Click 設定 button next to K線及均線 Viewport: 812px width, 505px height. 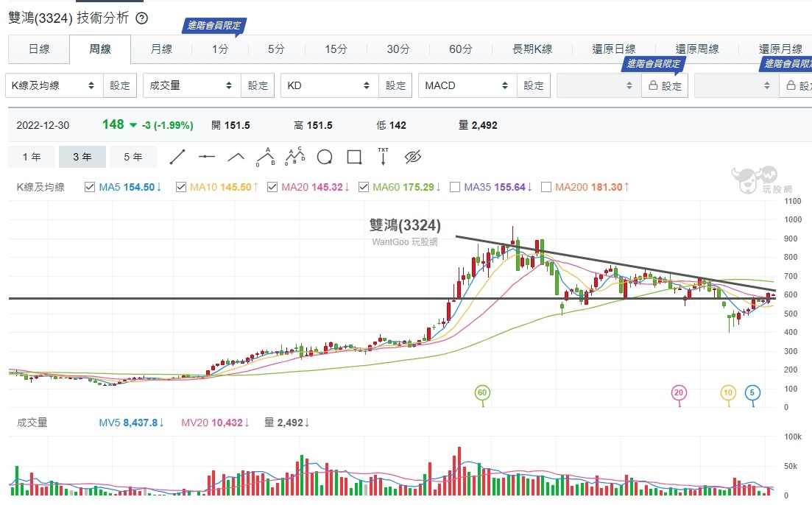click(x=119, y=85)
